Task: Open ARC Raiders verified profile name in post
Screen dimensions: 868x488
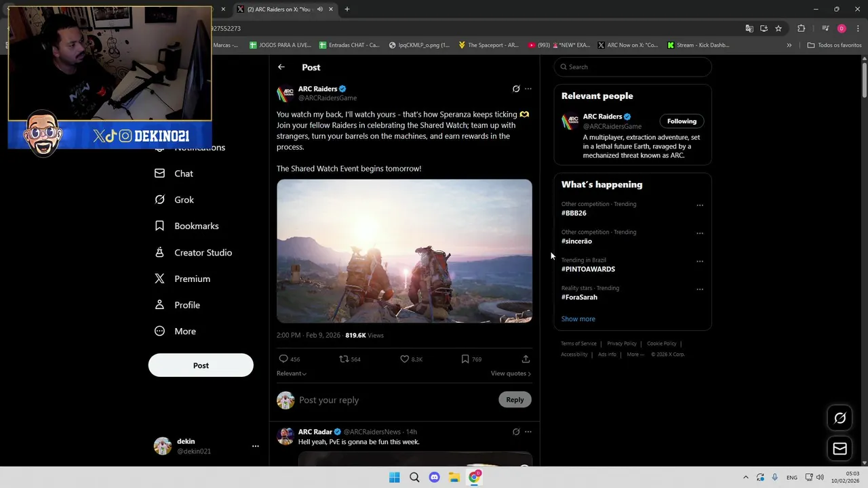Action: [x=317, y=89]
